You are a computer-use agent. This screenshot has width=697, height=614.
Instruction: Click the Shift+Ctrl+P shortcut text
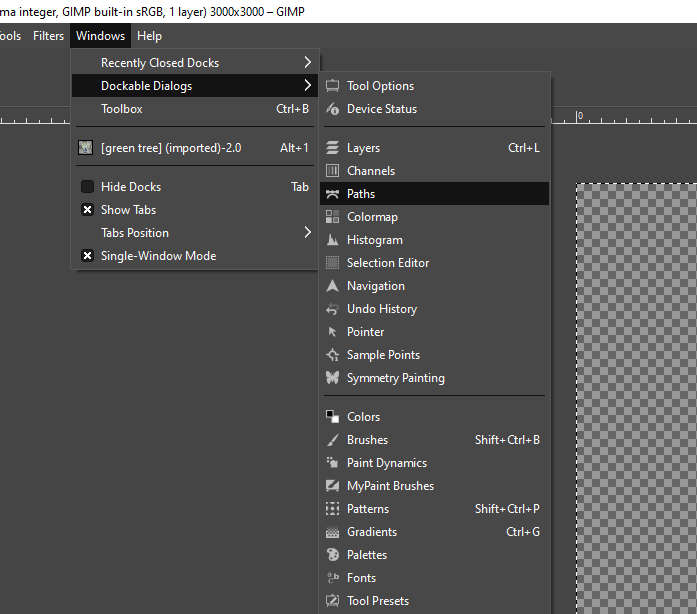tap(507, 509)
